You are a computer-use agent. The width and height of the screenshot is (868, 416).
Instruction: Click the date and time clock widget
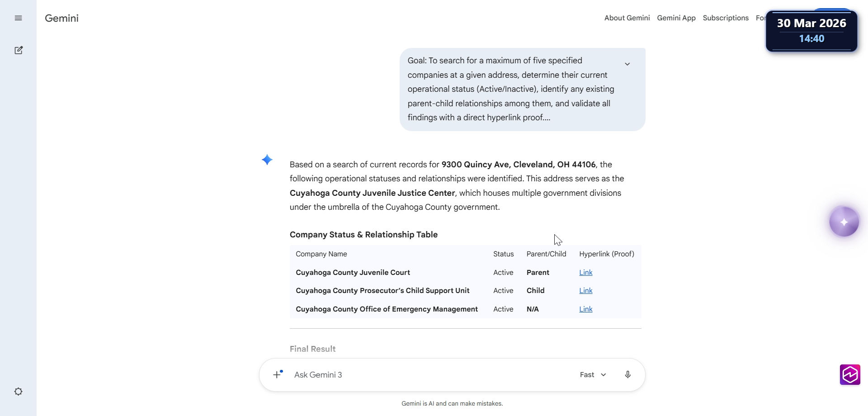click(811, 31)
